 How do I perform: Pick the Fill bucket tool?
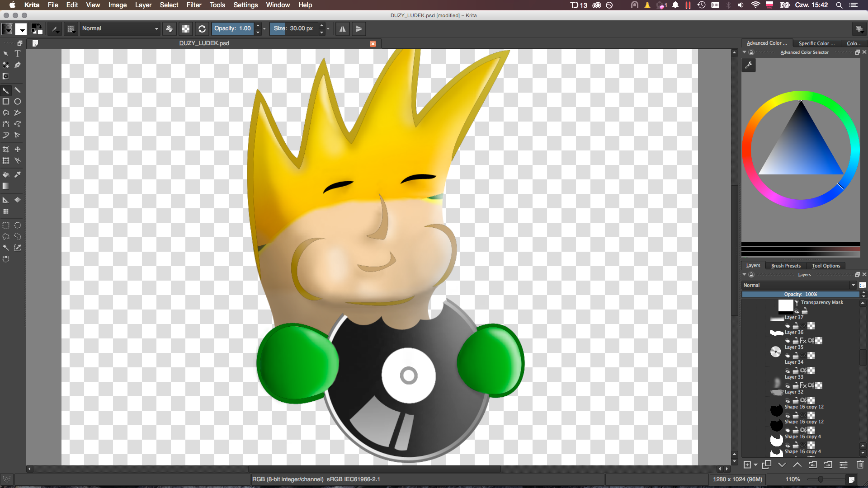[x=6, y=174]
